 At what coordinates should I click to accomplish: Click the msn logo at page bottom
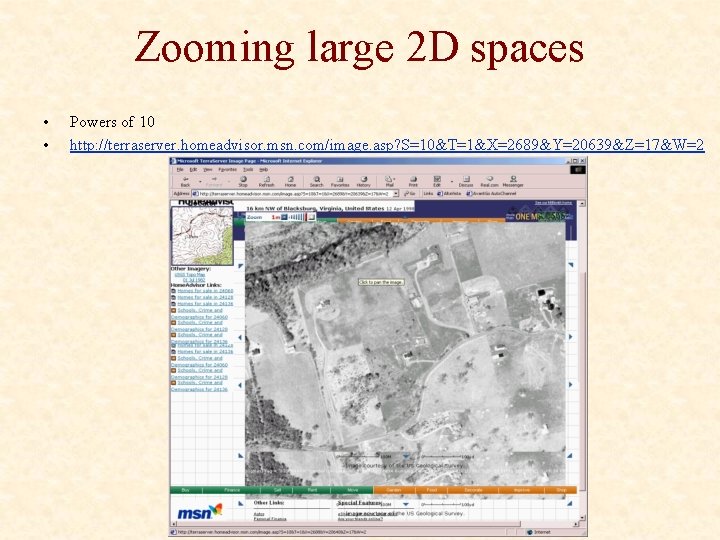(x=200, y=512)
